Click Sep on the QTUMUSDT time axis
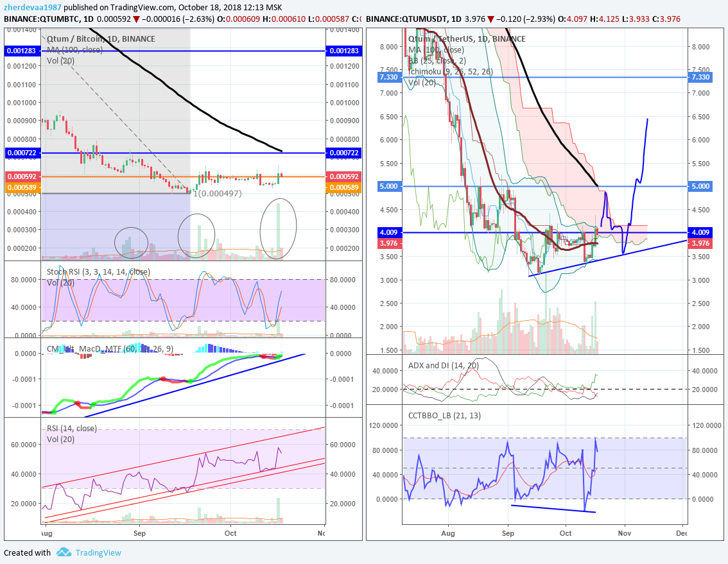 click(508, 533)
